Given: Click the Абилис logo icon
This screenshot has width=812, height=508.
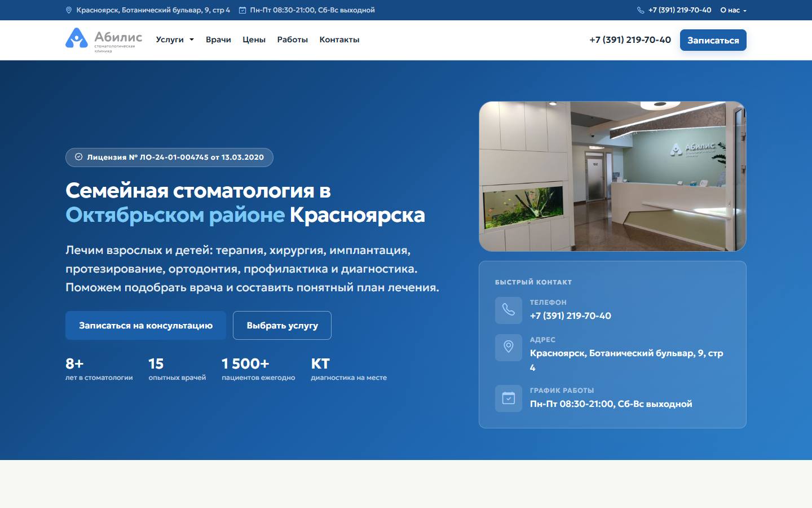Looking at the screenshot, I should (x=77, y=38).
